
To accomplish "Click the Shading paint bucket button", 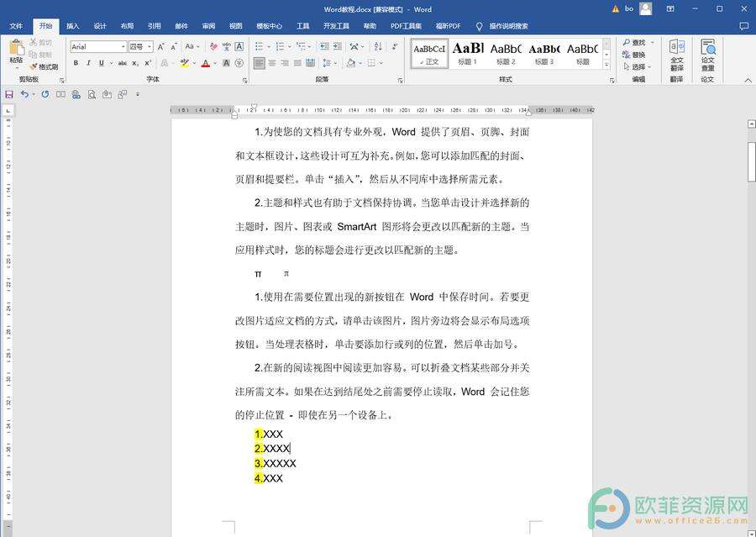I will tap(351, 63).
